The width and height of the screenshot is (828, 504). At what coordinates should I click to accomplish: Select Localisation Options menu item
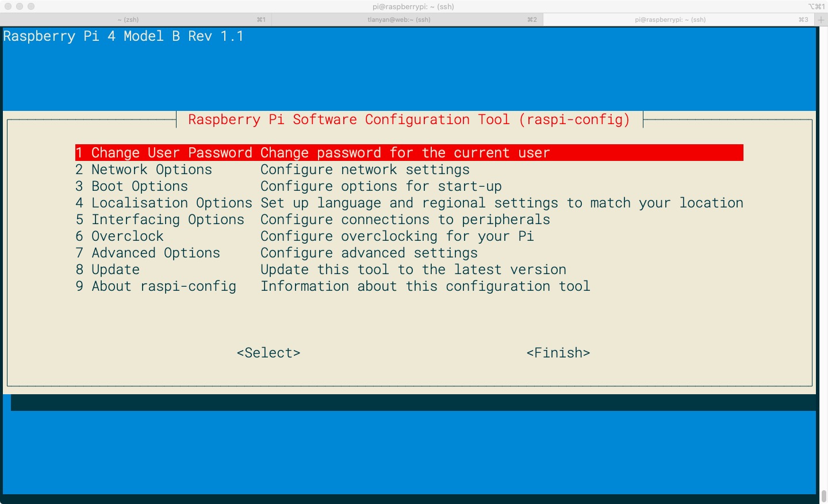[x=171, y=203]
